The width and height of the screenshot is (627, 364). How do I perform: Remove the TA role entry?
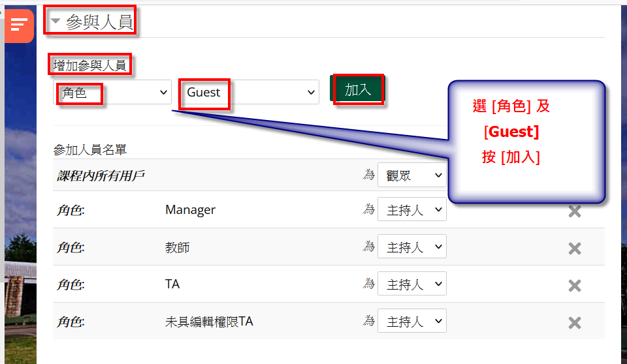pyautogui.click(x=574, y=286)
